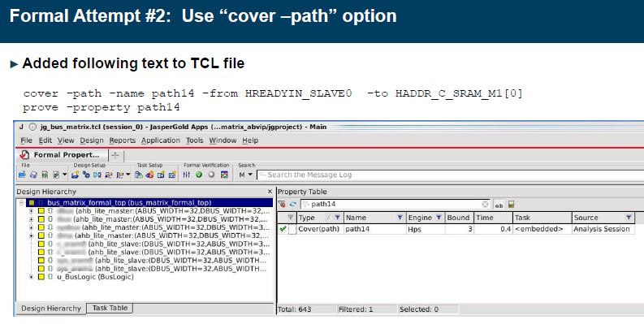Sort by the Time column header
Viewport: 644px width, 324px height.
tap(493, 218)
